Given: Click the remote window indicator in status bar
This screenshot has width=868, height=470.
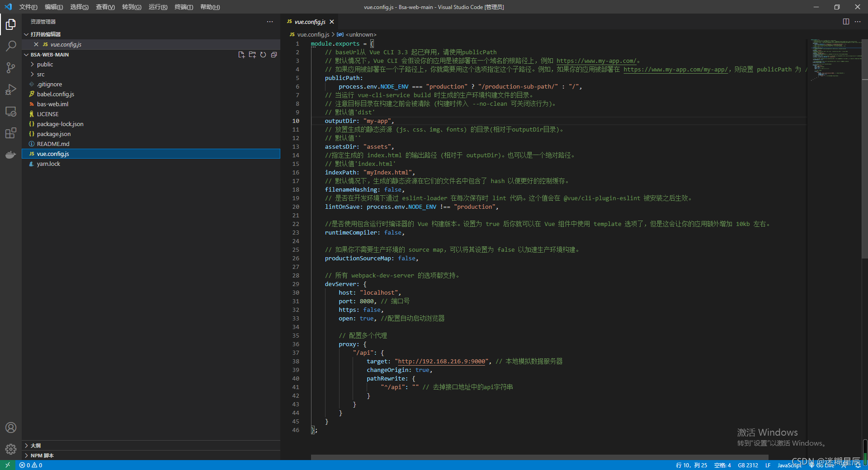Looking at the screenshot, I should (8, 465).
